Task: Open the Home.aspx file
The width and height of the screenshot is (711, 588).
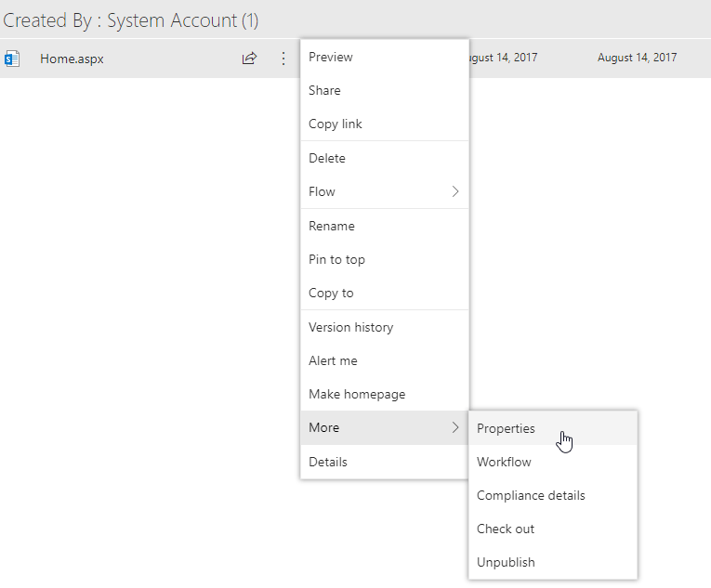Action: (72, 59)
